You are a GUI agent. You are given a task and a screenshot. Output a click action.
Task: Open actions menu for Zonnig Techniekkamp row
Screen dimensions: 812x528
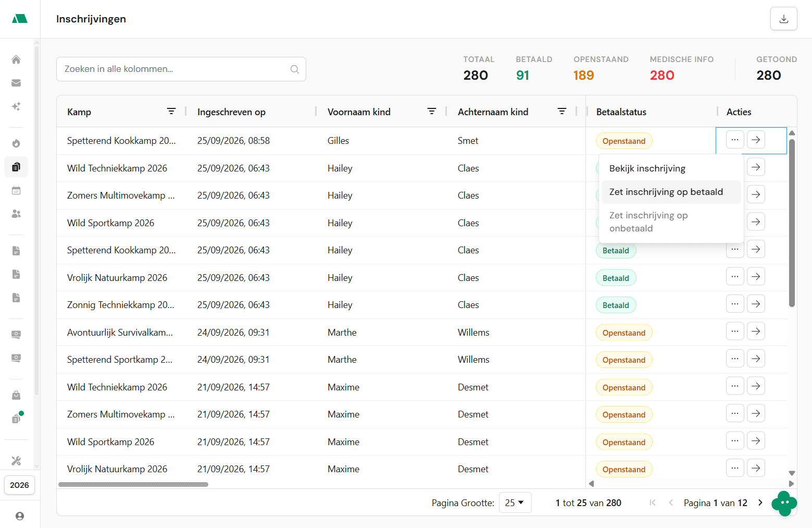(735, 304)
